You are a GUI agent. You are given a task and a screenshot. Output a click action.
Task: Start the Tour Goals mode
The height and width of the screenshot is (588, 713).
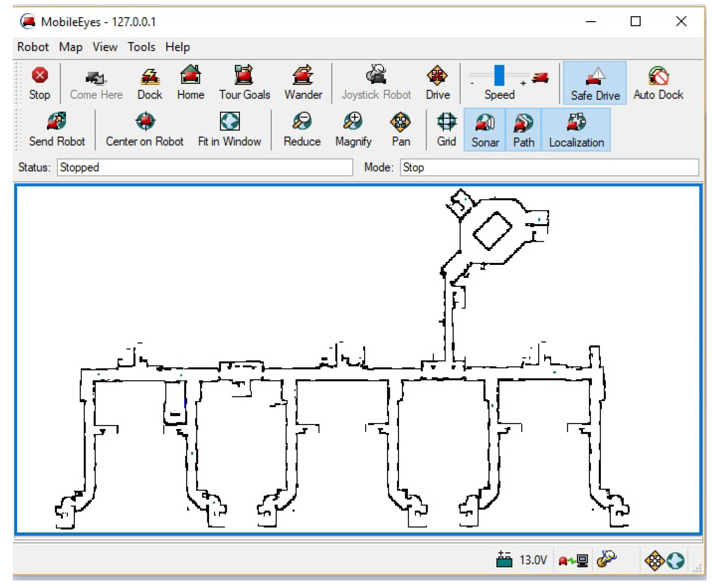coord(244,83)
